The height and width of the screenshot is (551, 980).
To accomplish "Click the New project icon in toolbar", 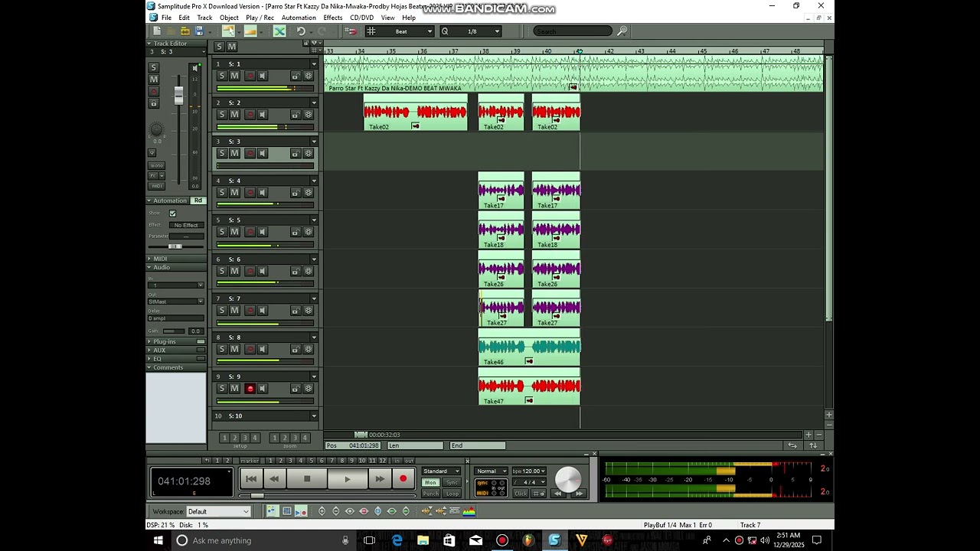I will (x=157, y=31).
